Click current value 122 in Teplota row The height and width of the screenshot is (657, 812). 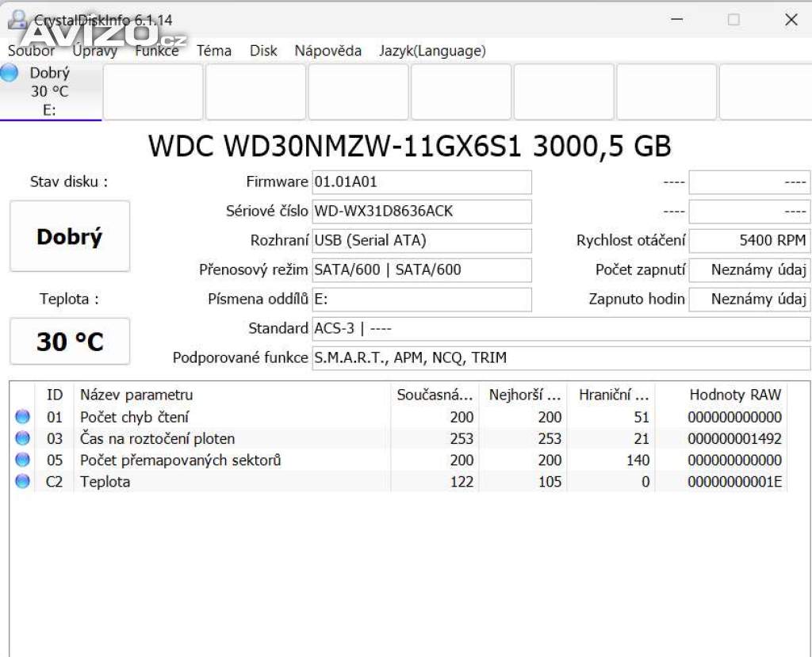(x=462, y=482)
